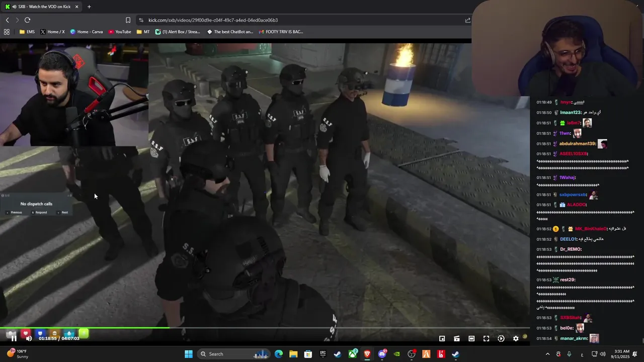Go back in browser history
644x362 pixels.
(7, 20)
